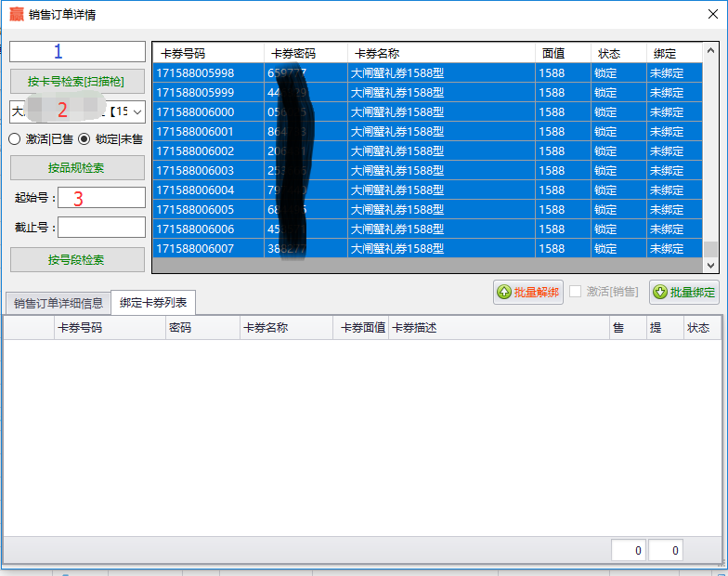The width and height of the screenshot is (728, 576).
Task: Focus the 起始号 input field
Action: 102,197
